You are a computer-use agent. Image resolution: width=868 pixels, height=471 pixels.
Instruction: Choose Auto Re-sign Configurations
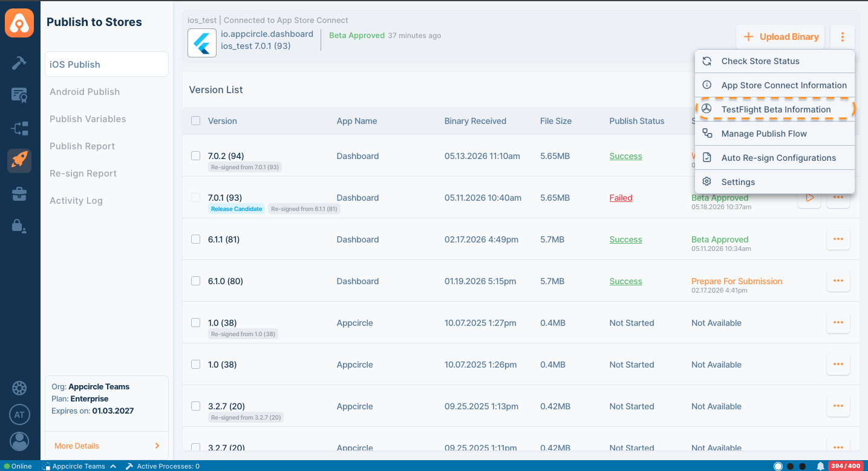click(x=775, y=158)
